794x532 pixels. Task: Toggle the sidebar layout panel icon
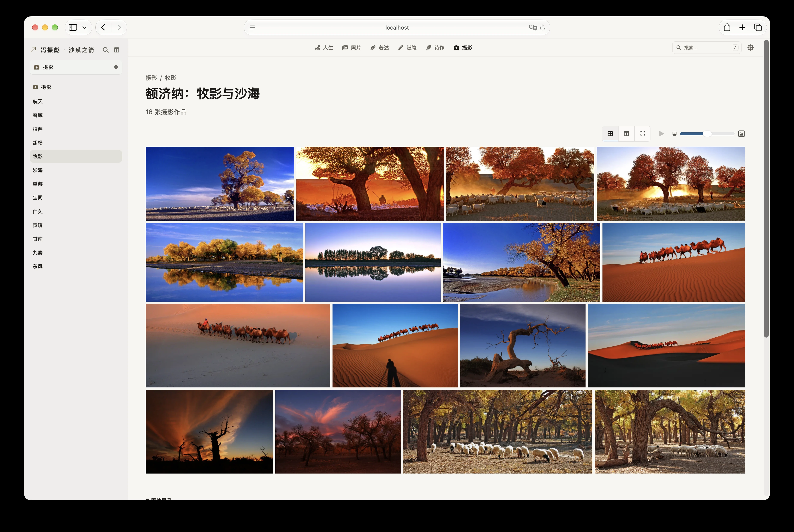pyautogui.click(x=117, y=50)
